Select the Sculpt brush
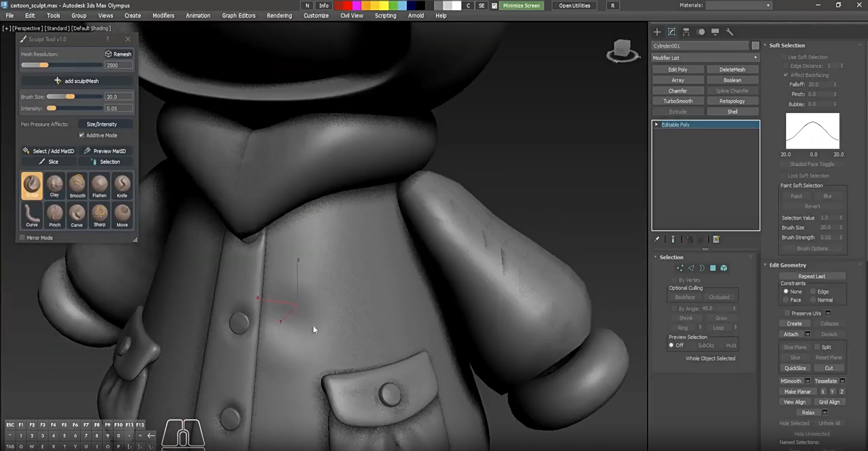868x451 pixels. 32,186
